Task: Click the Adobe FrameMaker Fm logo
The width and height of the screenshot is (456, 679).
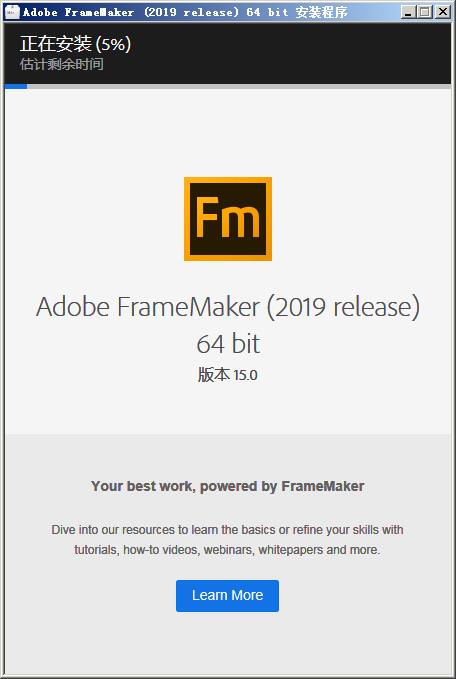Action: coord(228,219)
